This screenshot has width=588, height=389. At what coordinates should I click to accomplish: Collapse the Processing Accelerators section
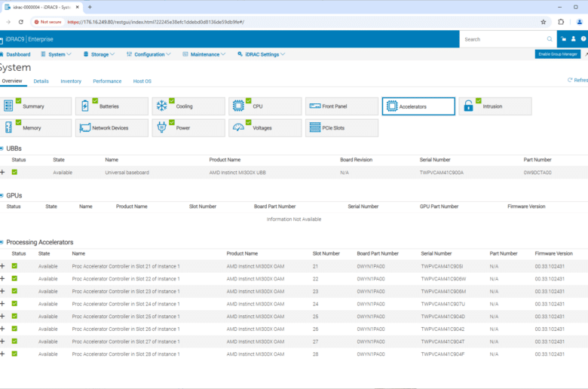click(2, 242)
